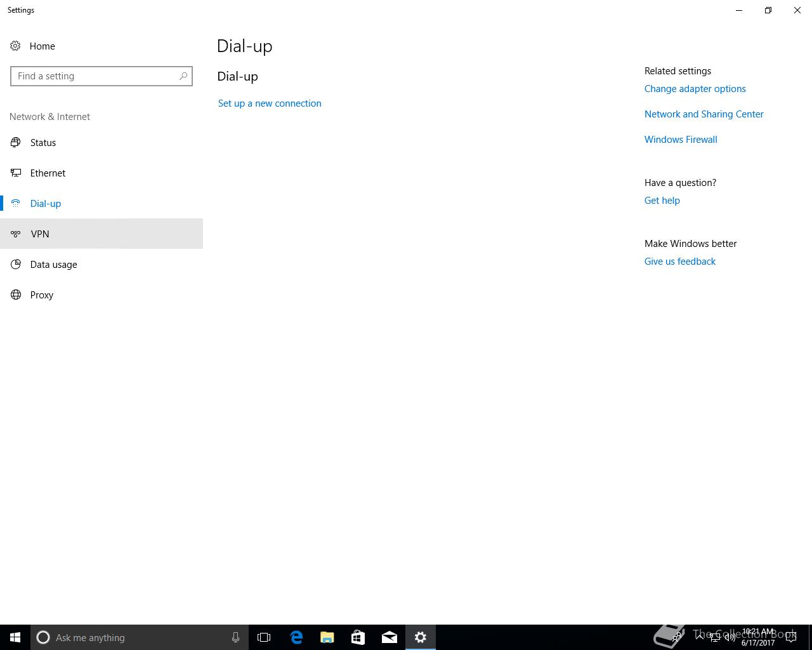This screenshot has height=650, width=812.
Task: Open File Explorer from taskbar
Action: 327,637
